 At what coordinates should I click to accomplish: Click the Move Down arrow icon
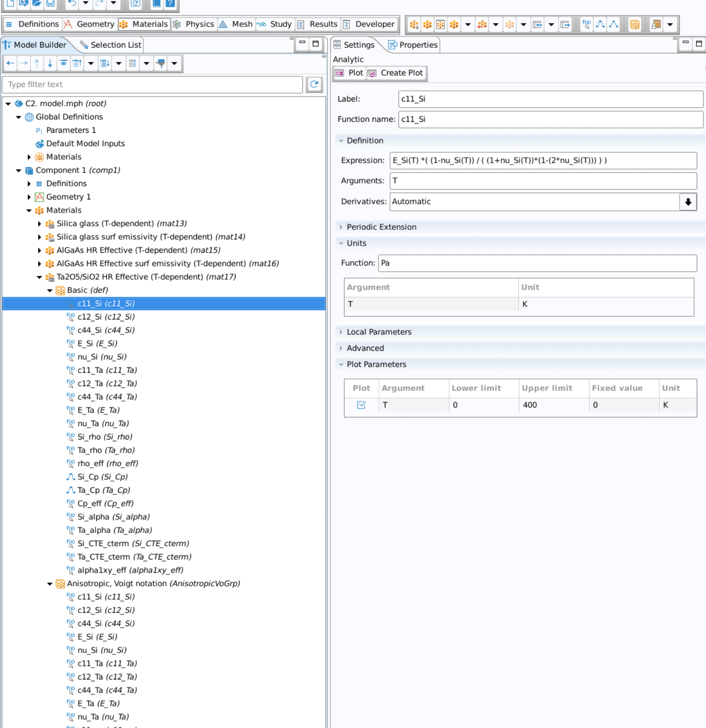click(x=50, y=64)
